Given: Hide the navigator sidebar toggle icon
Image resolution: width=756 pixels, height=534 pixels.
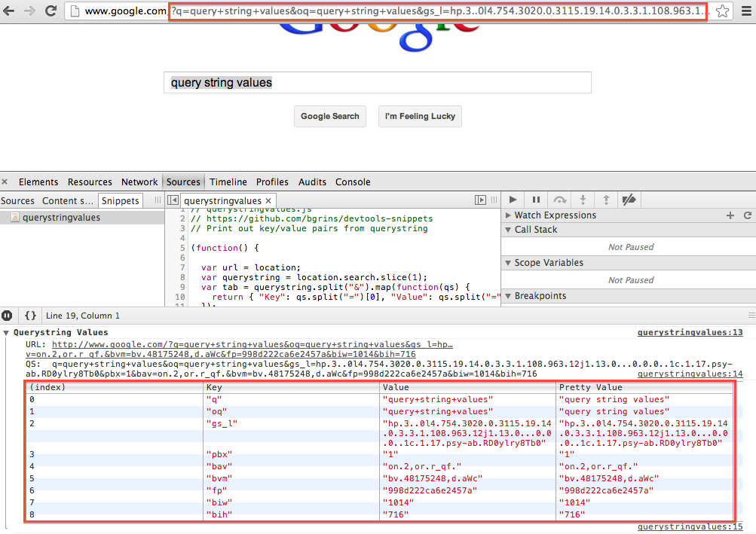Looking at the screenshot, I should click(173, 200).
